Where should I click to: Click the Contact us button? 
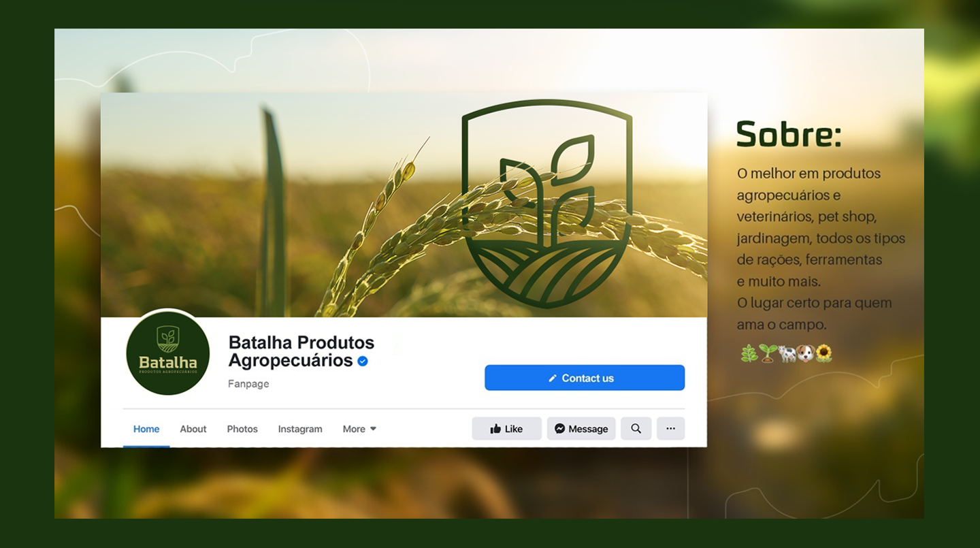[585, 378]
